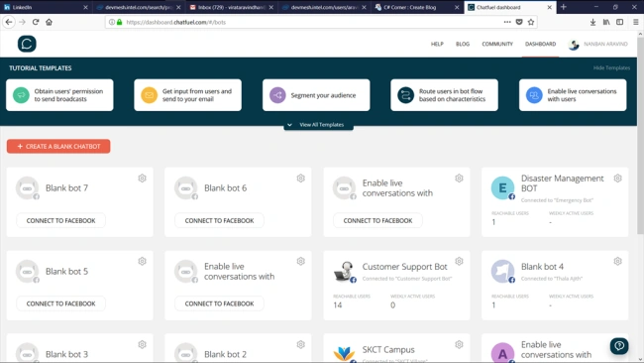
Task: Select DASHBOARD in the top navigation
Action: coord(541,44)
